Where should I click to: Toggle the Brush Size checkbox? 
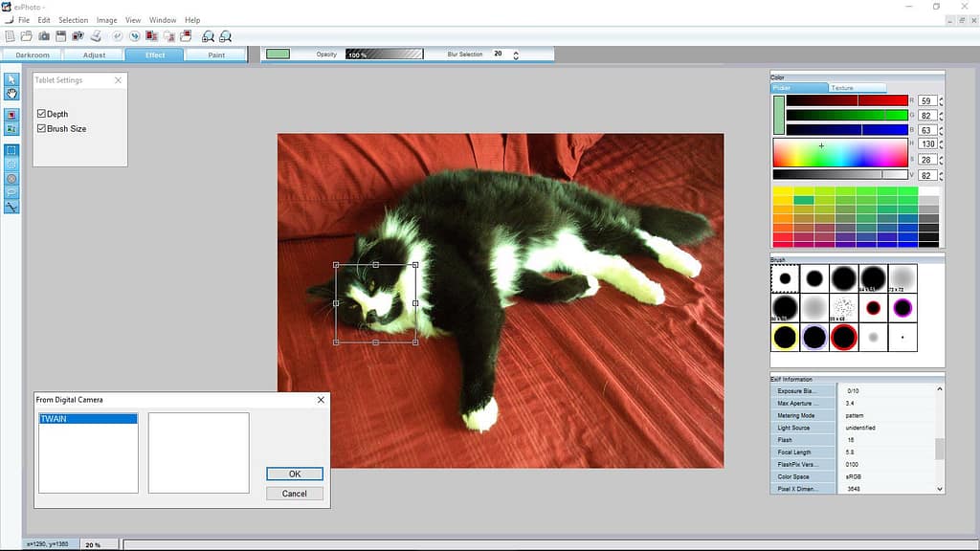click(x=41, y=128)
